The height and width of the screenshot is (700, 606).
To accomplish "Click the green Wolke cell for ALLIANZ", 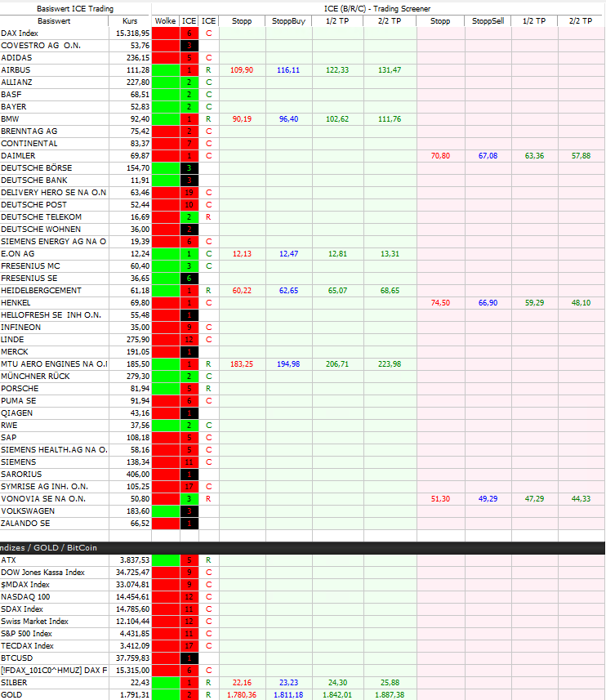I will (166, 82).
